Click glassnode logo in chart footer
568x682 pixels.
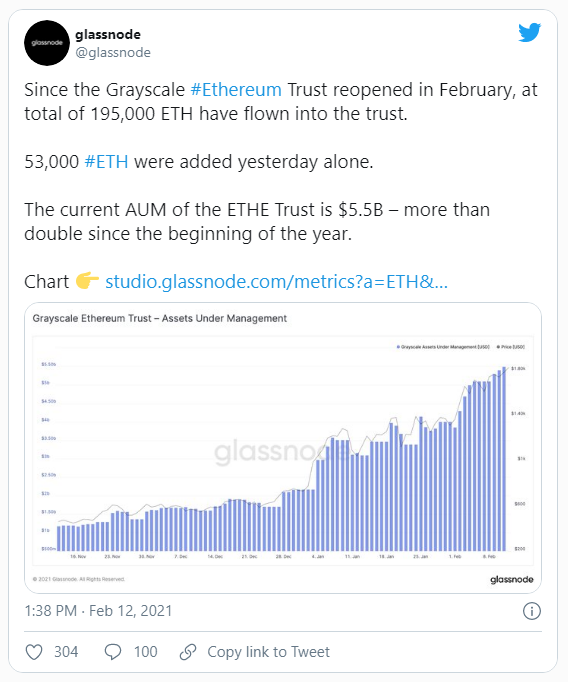[x=511, y=579]
